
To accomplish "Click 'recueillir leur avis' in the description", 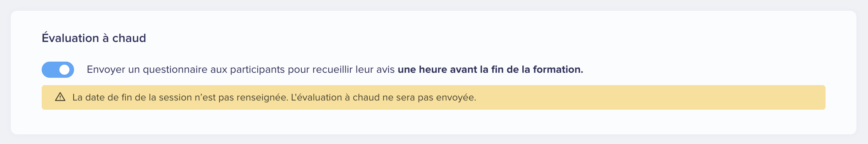I will coord(353,70).
